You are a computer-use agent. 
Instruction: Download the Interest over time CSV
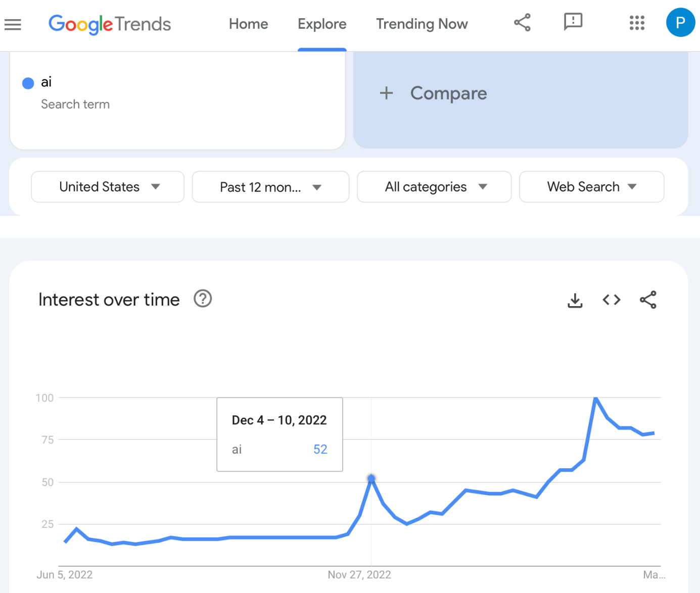click(x=575, y=300)
